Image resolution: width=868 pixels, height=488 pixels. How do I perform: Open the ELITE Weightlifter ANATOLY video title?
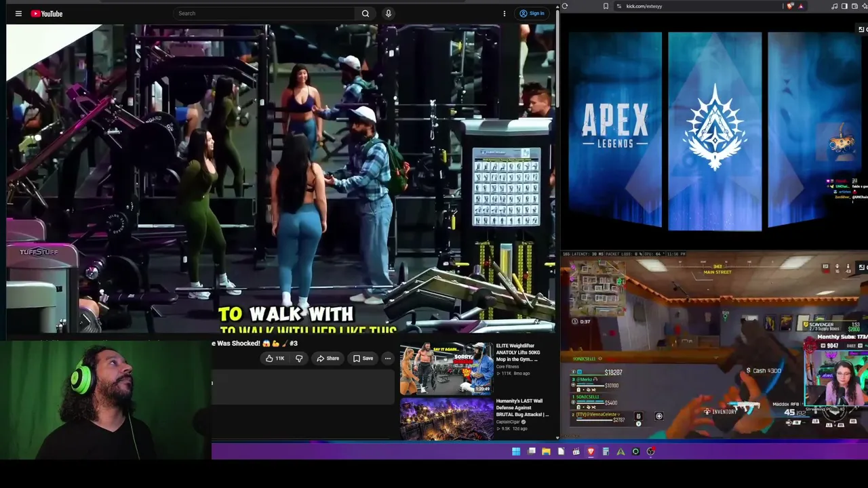tap(517, 352)
